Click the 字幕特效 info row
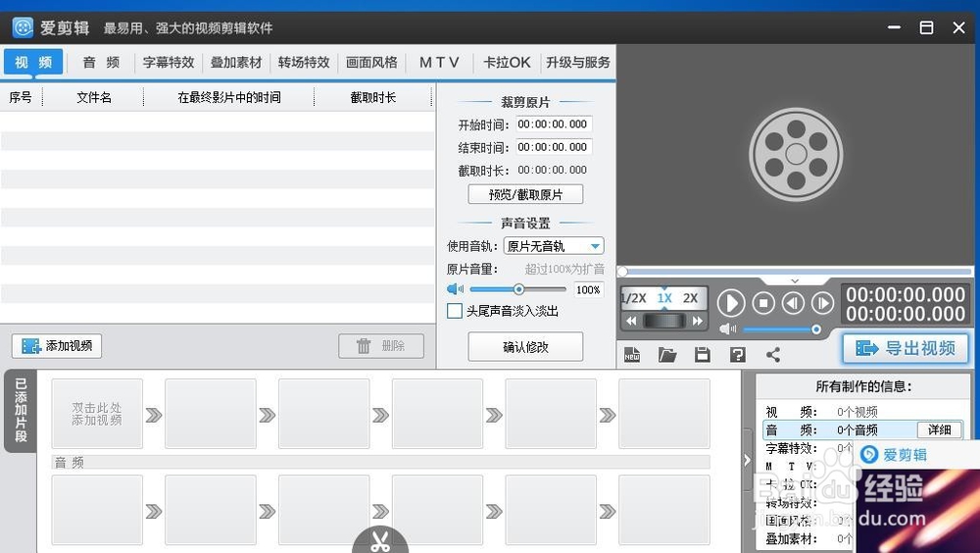Screen dimensions: 980x553 point(808,448)
